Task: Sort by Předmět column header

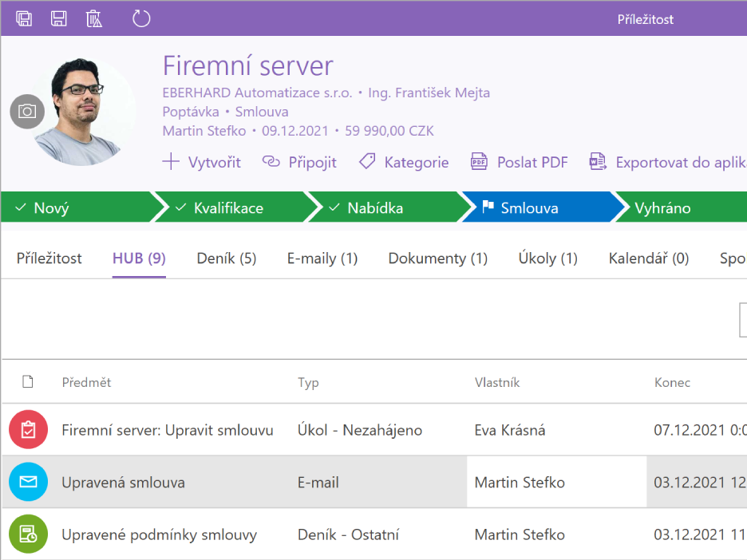Action: pos(86,382)
